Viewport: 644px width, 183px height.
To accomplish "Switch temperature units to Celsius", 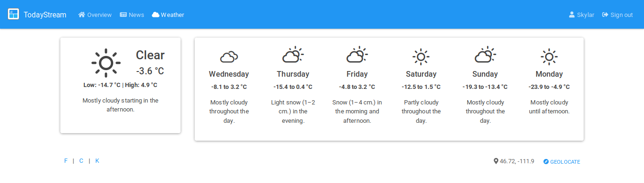I will click(x=81, y=161).
